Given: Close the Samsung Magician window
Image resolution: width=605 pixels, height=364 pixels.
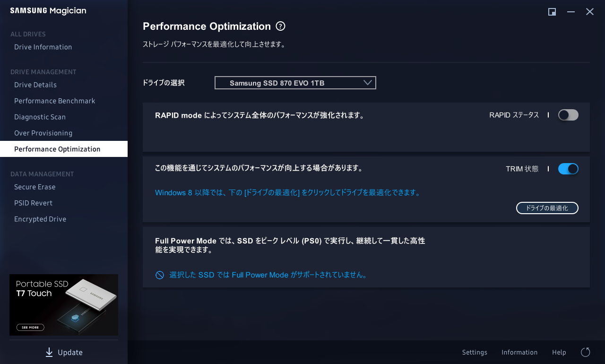Looking at the screenshot, I should pos(590,12).
